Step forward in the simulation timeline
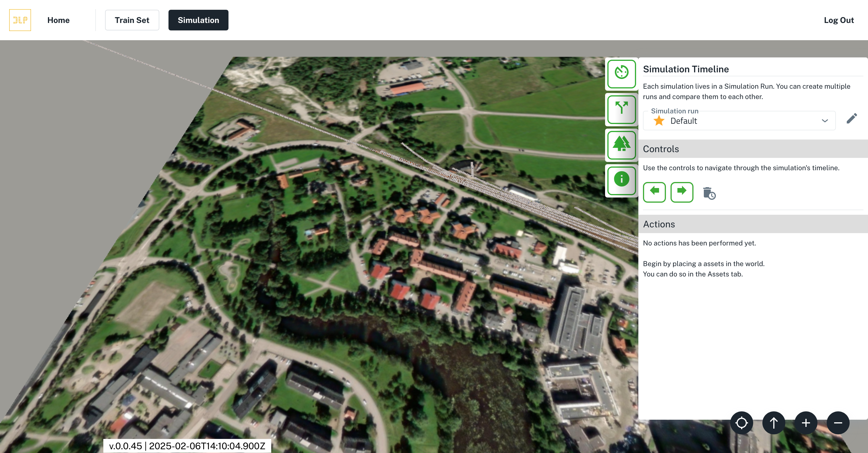The width and height of the screenshot is (868, 453). [682, 192]
